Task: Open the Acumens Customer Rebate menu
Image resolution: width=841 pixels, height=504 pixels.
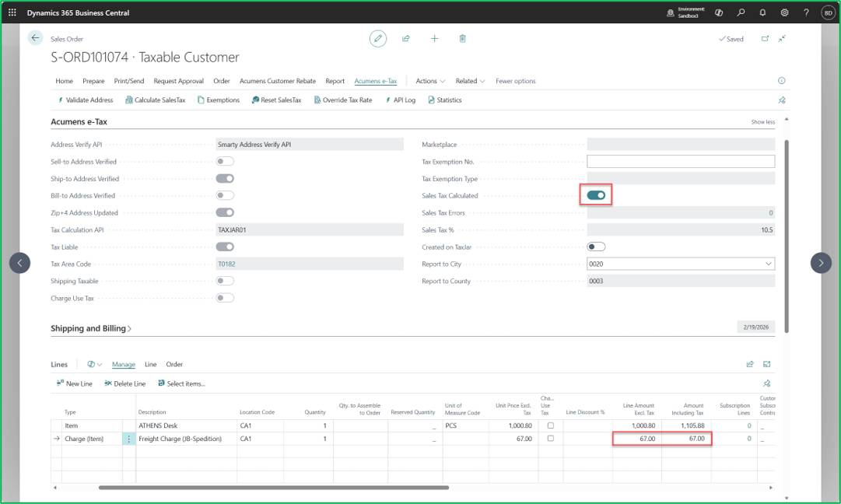Action: (x=277, y=81)
